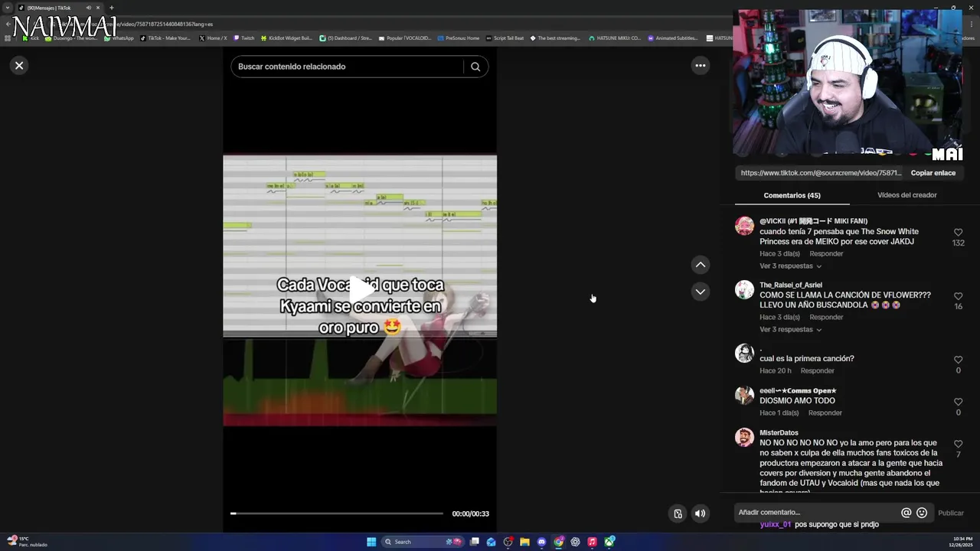
Task: Open the PreSonus: Home bookmark
Action: pyautogui.click(x=459, y=38)
